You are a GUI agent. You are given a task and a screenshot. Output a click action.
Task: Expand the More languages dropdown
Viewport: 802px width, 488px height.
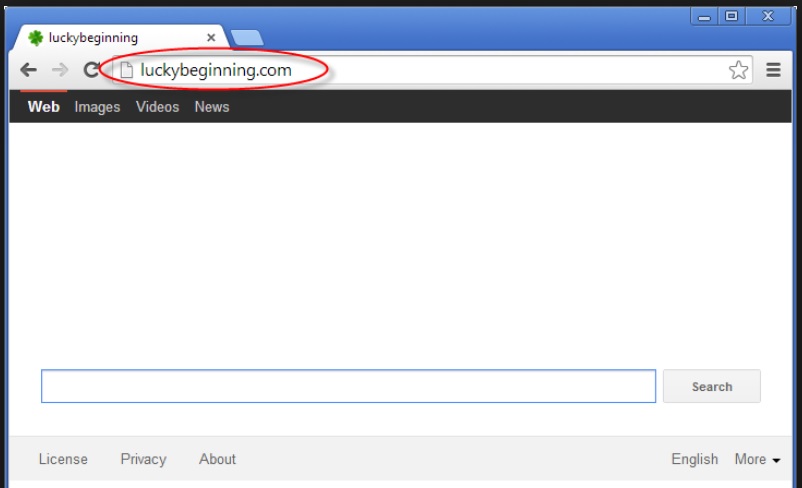click(x=757, y=459)
